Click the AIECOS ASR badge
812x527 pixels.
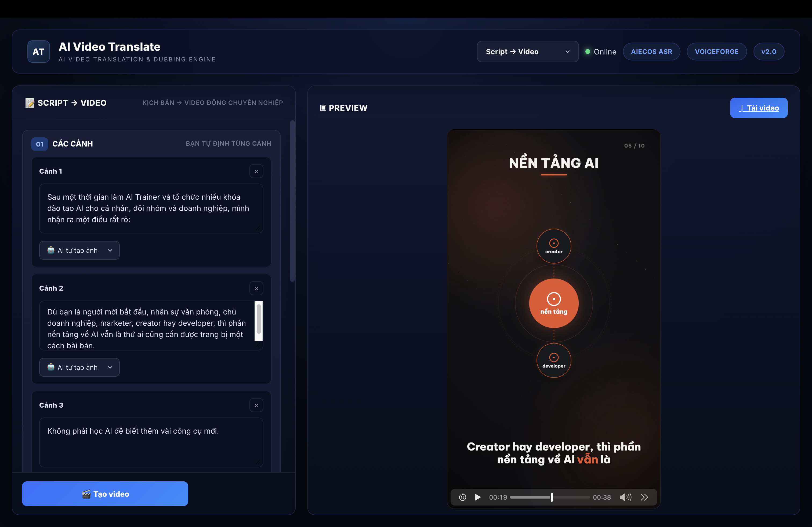(x=651, y=52)
